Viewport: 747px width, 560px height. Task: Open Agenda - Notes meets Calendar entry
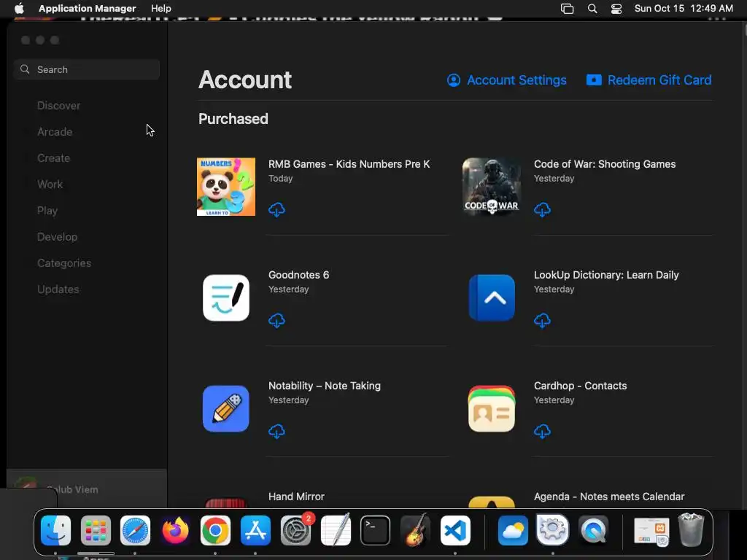(609, 497)
